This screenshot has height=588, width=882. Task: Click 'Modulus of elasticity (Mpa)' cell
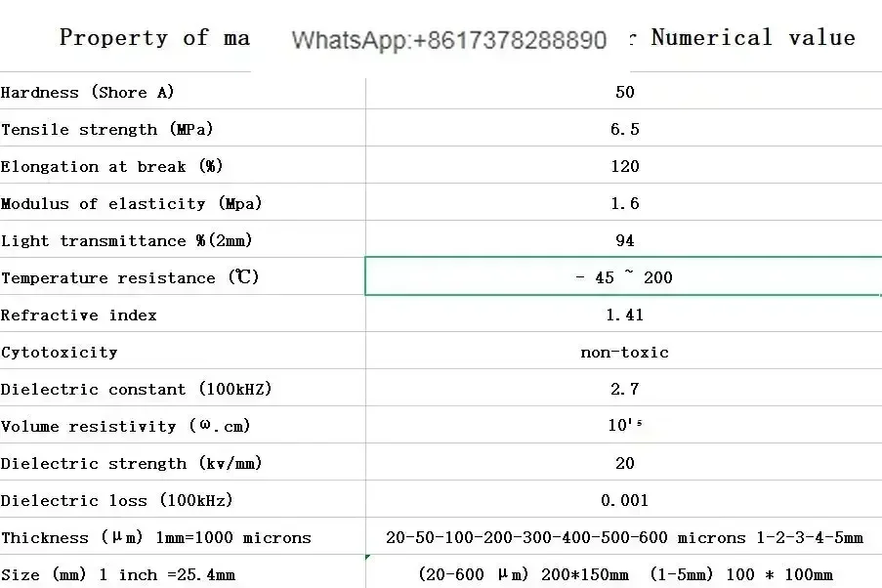(x=183, y=202)
